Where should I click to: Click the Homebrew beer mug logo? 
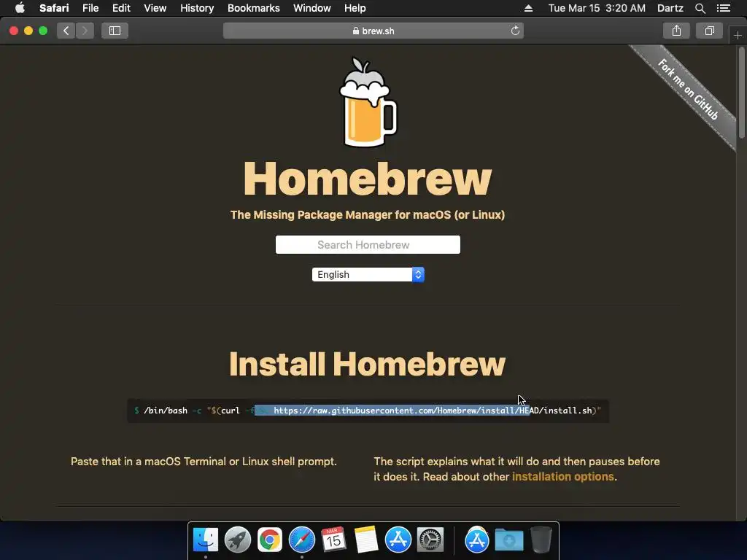click(368, 102)
